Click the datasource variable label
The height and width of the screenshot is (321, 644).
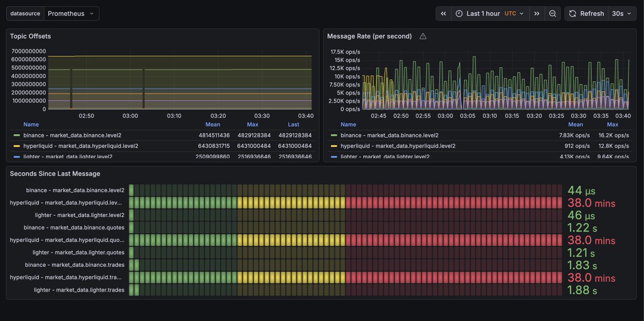pyautogui.click(x=25, y=13)
